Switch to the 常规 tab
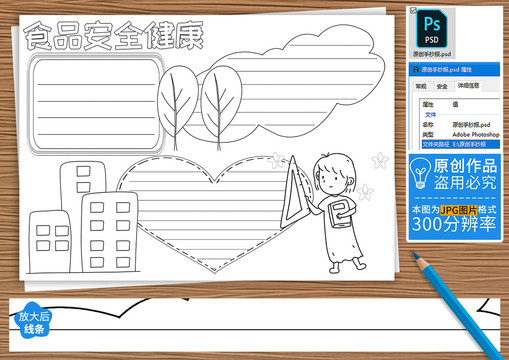 421,86
